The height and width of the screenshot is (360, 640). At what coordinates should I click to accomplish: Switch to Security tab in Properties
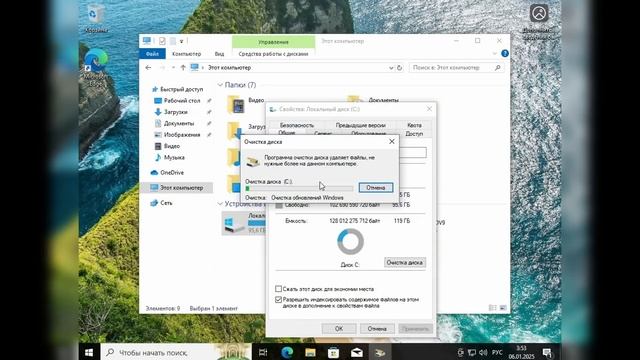pyautogui.click(x=297, y=125)
